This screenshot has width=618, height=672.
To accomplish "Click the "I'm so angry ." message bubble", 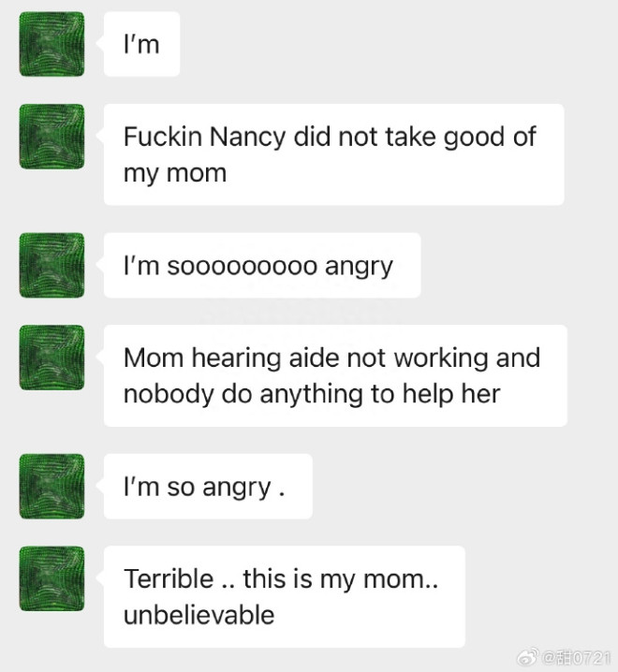I will tap(207, 487).
